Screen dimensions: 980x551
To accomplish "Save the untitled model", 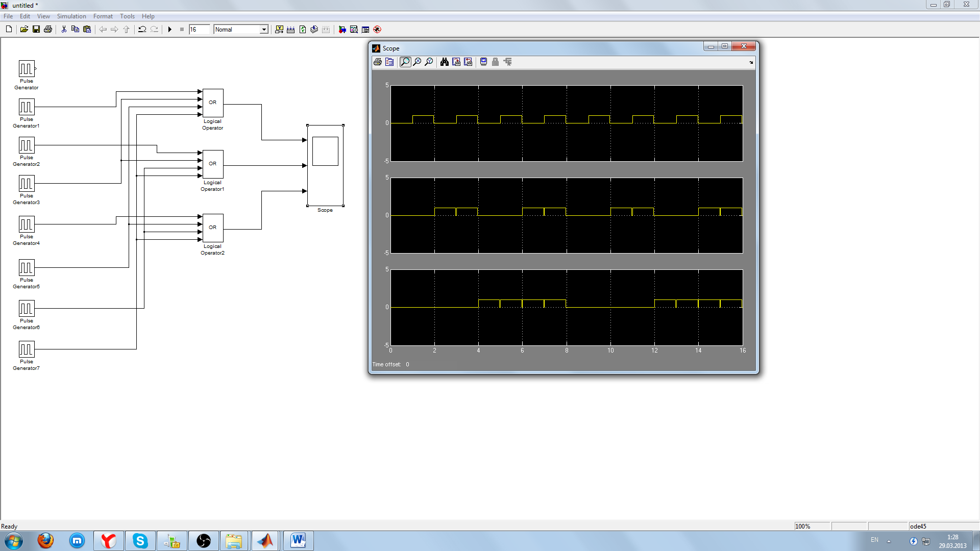I will click(x=36, y=29).
